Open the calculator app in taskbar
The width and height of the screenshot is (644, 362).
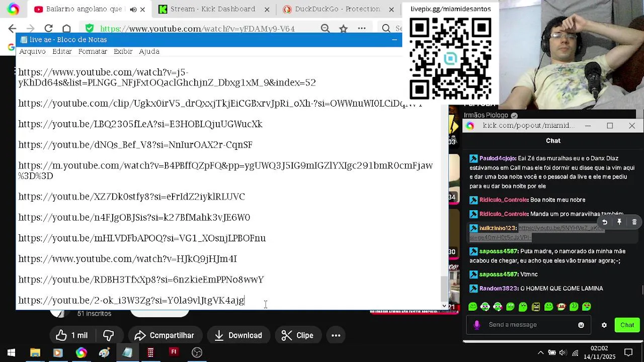click(150, 353)
